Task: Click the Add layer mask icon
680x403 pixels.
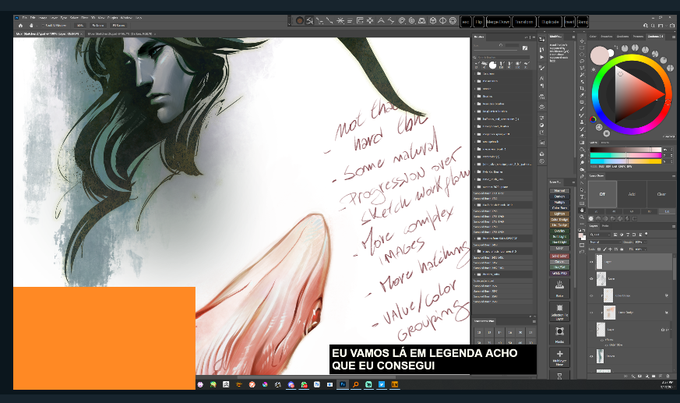Action: [640, 376]
